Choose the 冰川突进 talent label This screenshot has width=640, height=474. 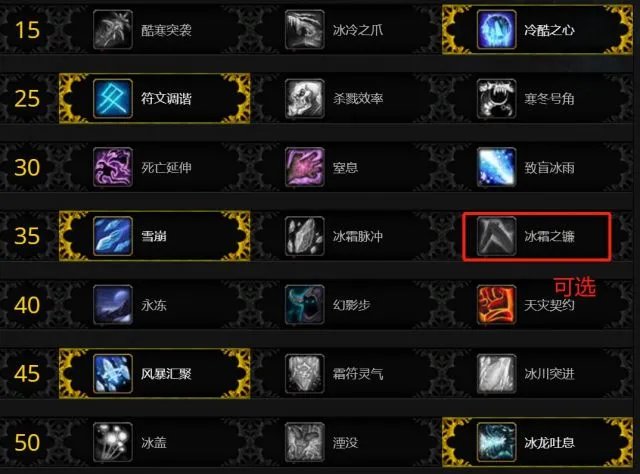click(549, 374)
